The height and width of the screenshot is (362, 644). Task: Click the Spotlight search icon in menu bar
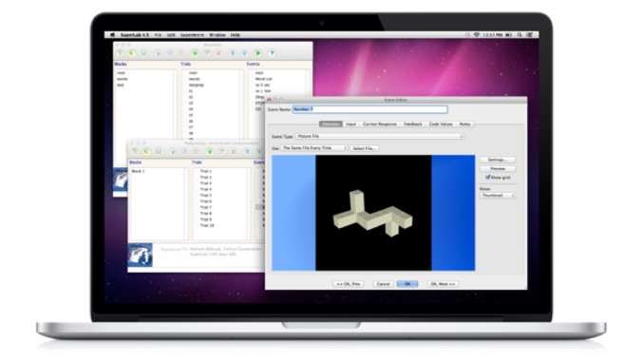click(520, 35)
